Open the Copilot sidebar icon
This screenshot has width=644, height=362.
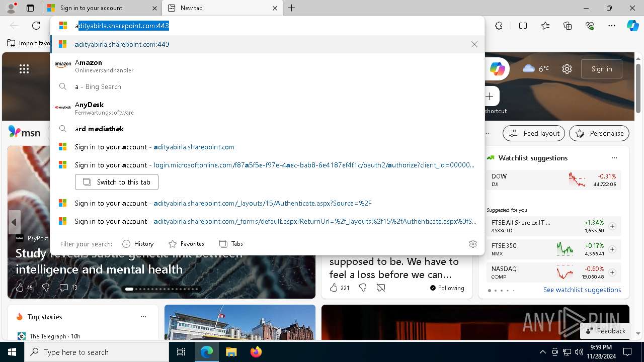(x=632, y=26)
